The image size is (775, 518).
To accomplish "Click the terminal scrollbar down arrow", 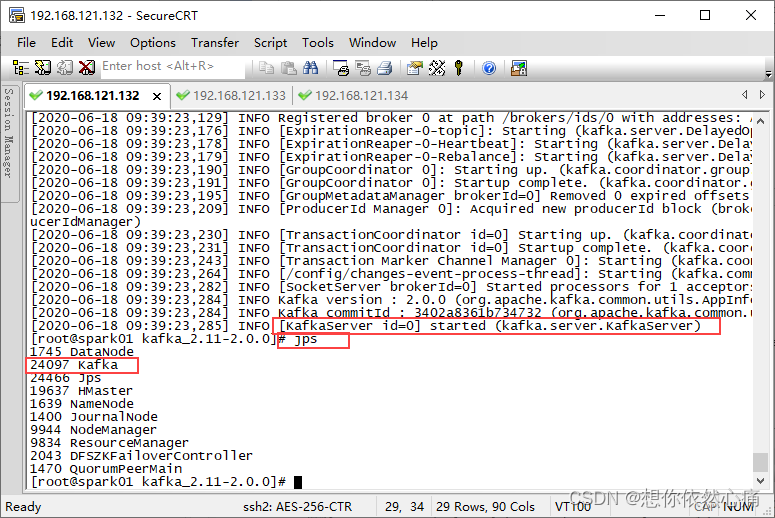I will pyautogui.click(x=760, y=480).
